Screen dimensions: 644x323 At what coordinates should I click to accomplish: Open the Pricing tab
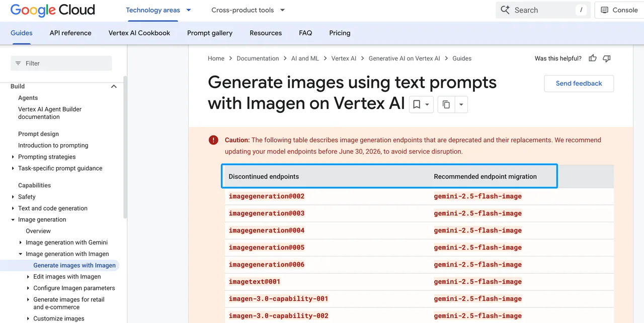coord(340,33)
